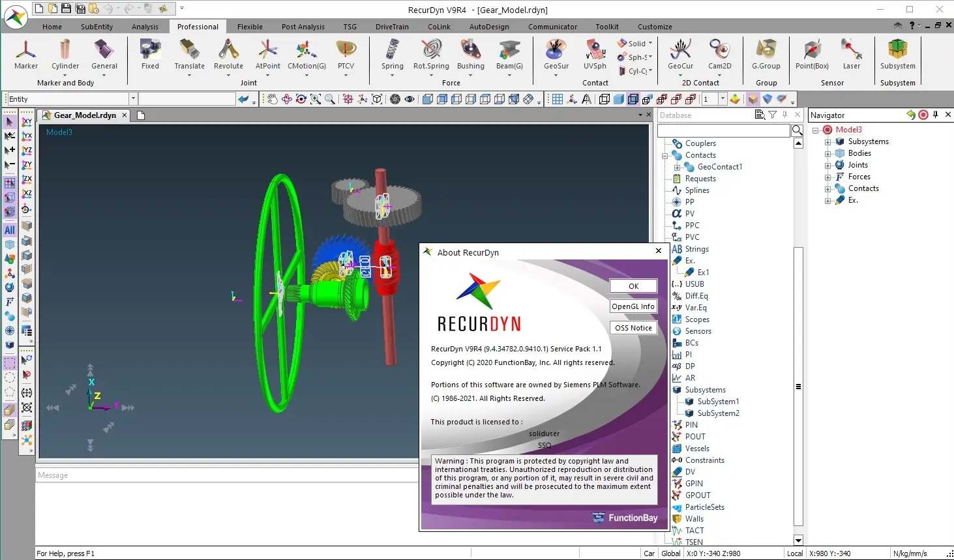
Task: Click the Database search input field
Action: click(723, 131)
